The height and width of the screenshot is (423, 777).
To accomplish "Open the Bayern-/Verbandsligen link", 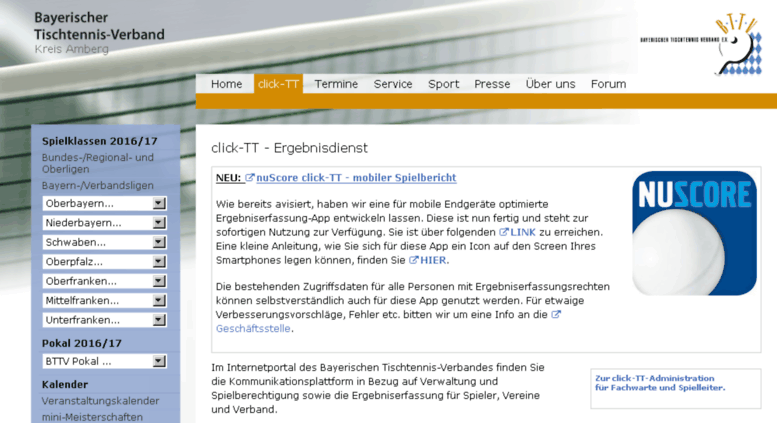I will [x=98, y=186].
